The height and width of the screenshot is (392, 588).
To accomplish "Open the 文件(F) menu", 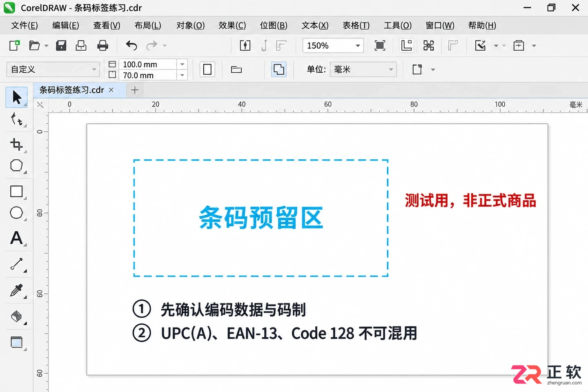I will (x=24, y=25).
